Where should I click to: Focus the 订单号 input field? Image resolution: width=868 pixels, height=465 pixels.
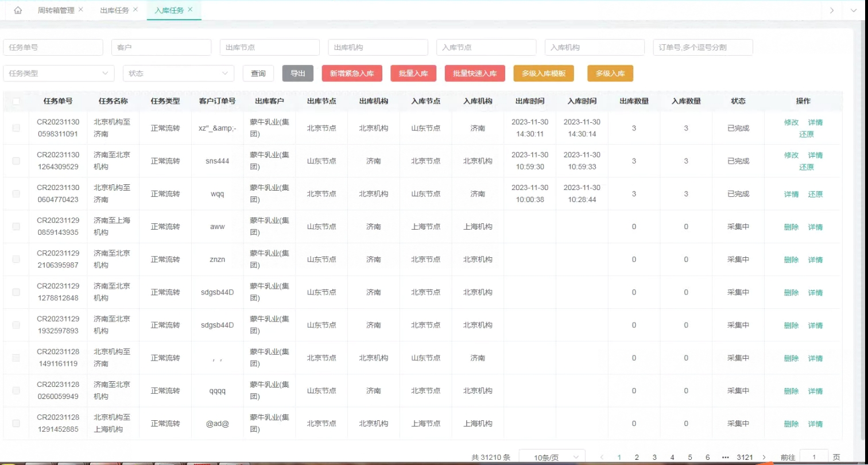coord(703,47)
